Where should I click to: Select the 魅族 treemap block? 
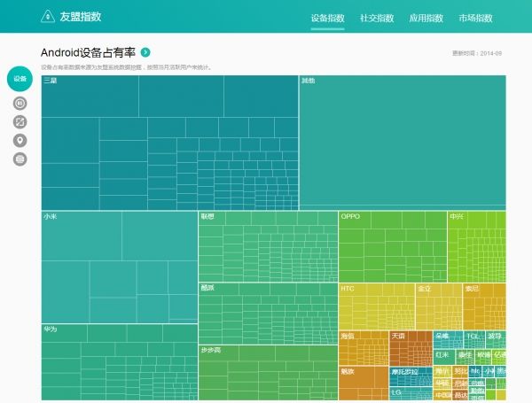(x=364, y=383)
